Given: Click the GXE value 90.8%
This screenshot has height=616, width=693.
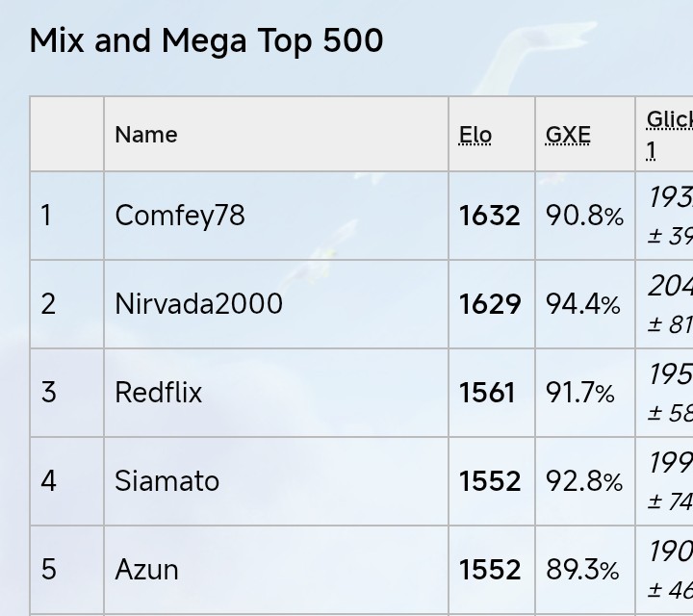Looking at the screenshot, I should [x=584, y=216].
